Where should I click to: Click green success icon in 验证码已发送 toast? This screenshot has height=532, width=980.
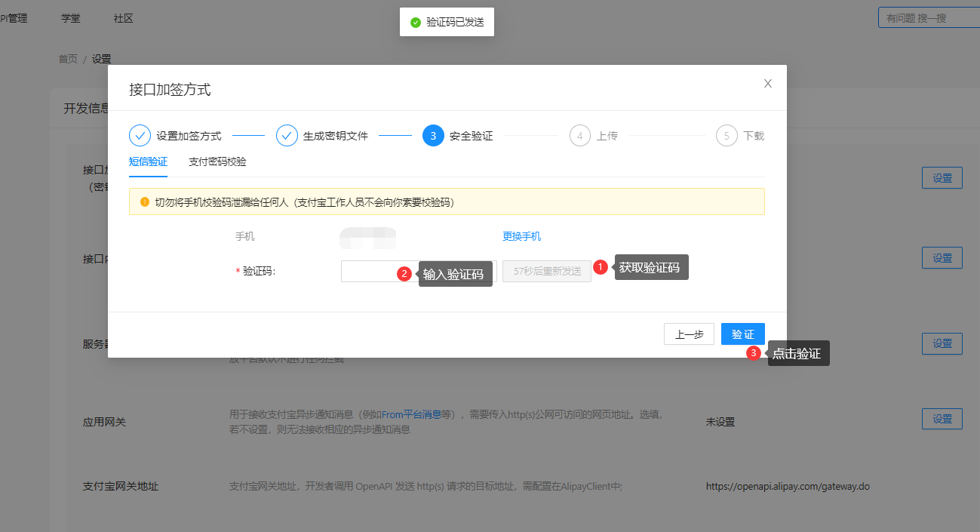coord(415,23)
